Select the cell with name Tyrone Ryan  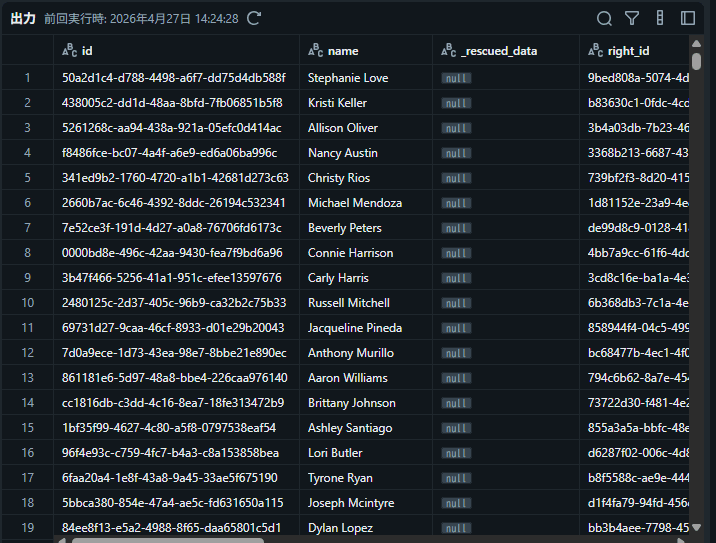pyautogui.click(x=366, y=478)
